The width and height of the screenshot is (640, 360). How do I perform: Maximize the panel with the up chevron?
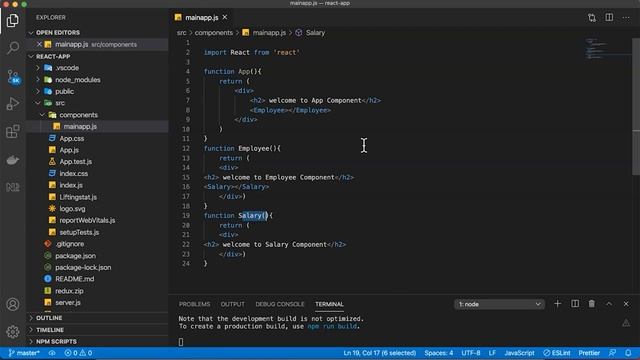pos(609,304)
